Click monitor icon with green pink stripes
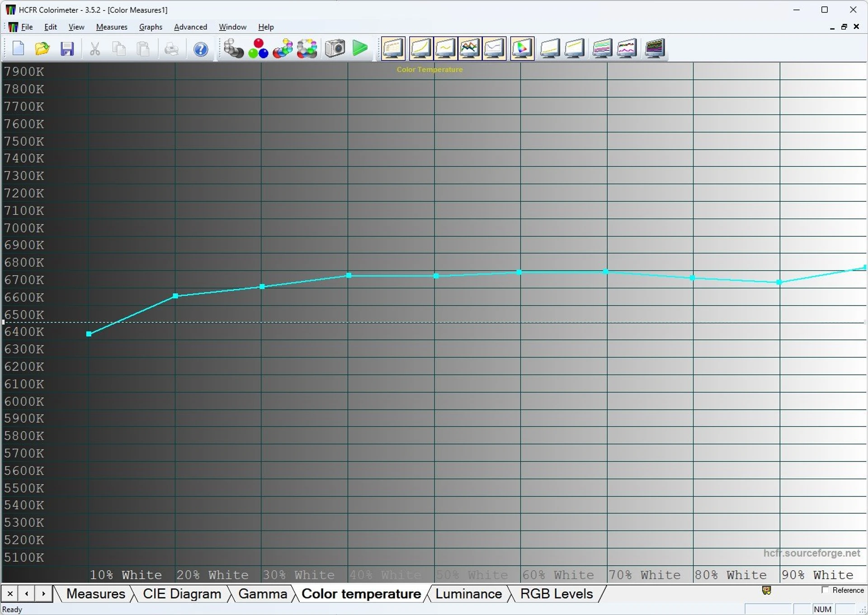 603,48
